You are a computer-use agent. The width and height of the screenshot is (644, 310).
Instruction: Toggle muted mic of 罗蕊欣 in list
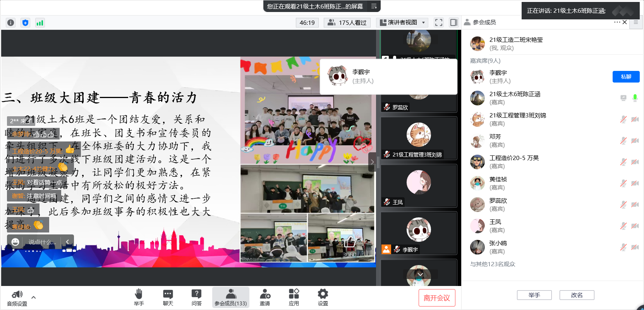pos(623,205)
